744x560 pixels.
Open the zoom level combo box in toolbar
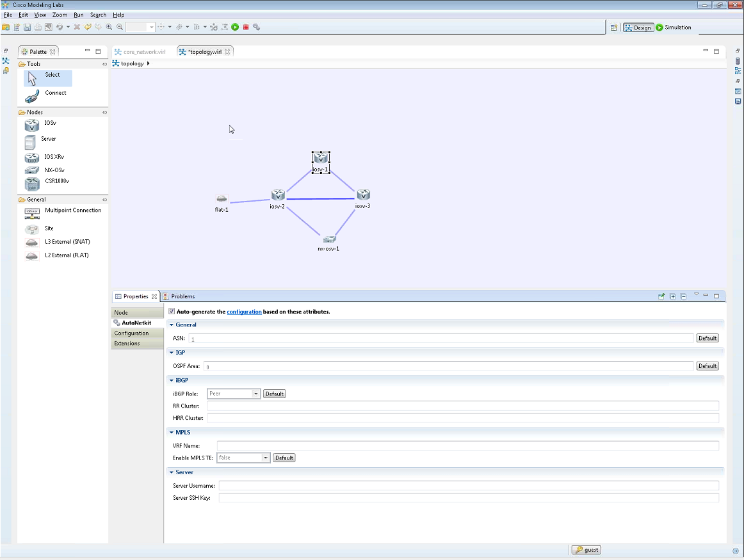pyautogui.click(x=151, y=28)
